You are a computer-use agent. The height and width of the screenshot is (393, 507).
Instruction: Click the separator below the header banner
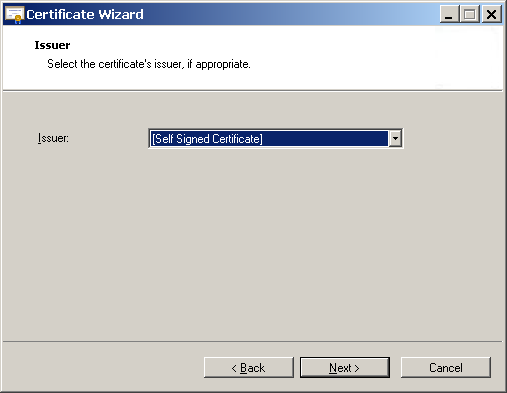pyautogui.click(x=253, y=90)
